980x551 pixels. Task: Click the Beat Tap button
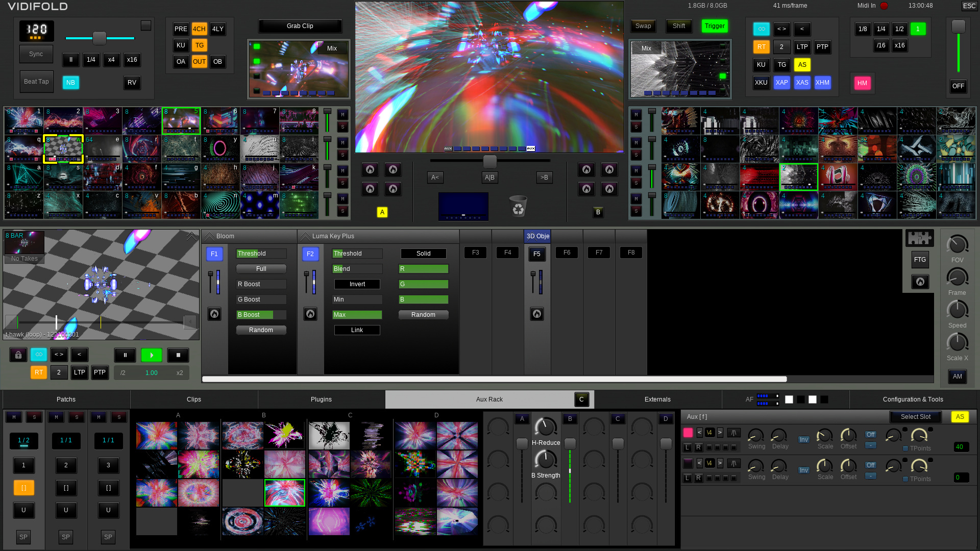tap(36, 82)
